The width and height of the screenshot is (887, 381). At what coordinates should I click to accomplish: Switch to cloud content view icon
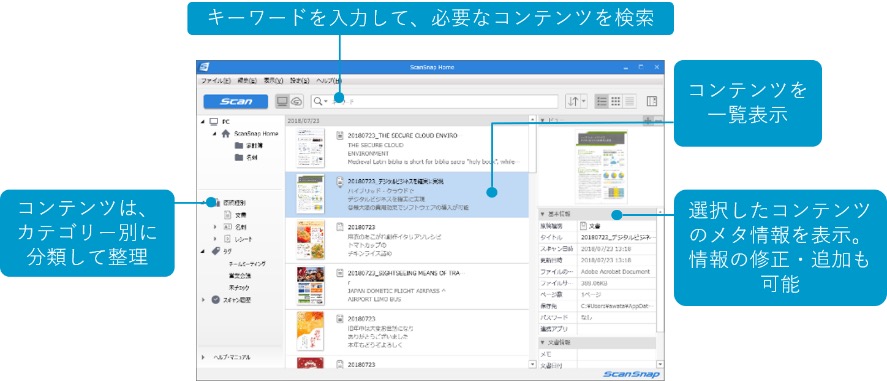(296, 102)
